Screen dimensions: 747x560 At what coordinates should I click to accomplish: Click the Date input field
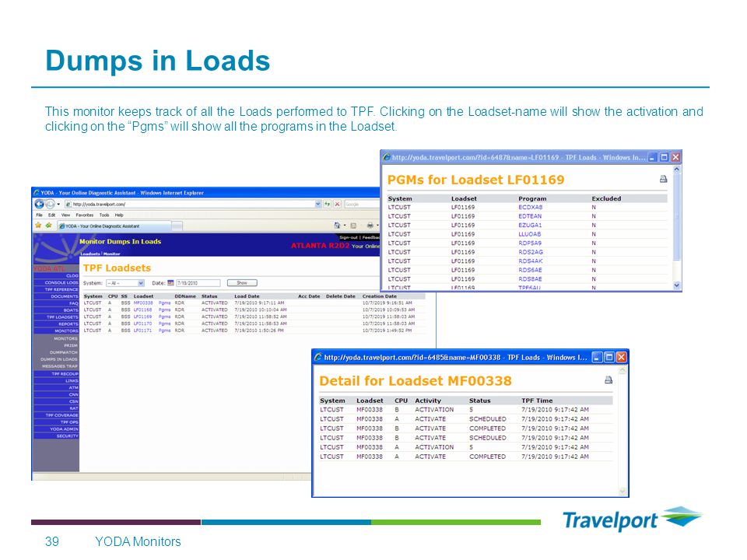198,283
